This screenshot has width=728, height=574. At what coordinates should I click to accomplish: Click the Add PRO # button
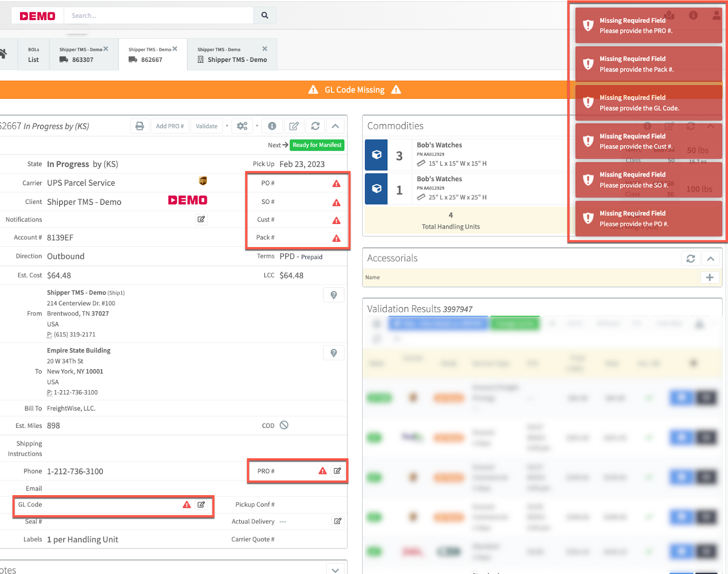pyautogui.click(x=170, y=126)
